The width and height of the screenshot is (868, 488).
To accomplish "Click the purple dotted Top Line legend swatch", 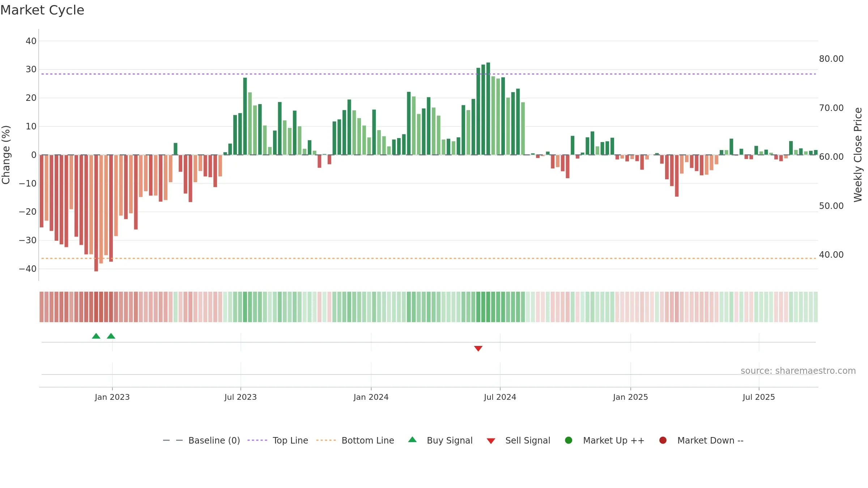I will [x=257, y=440].
